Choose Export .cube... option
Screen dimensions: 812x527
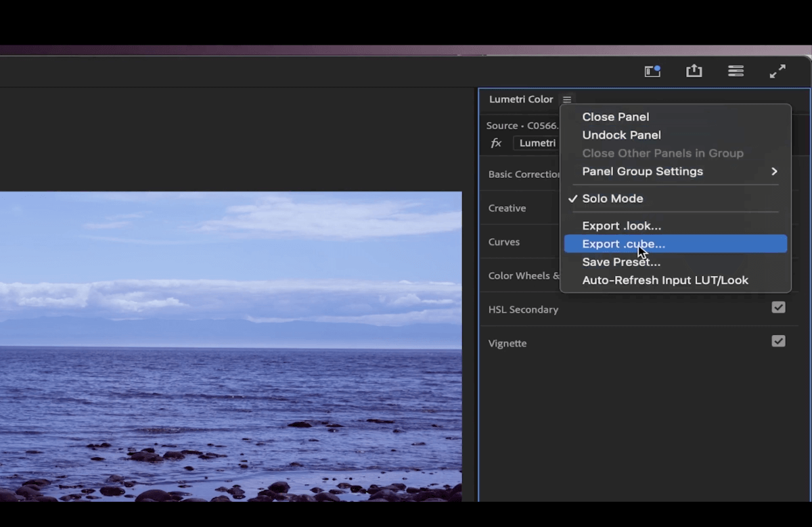coord(675,244)
